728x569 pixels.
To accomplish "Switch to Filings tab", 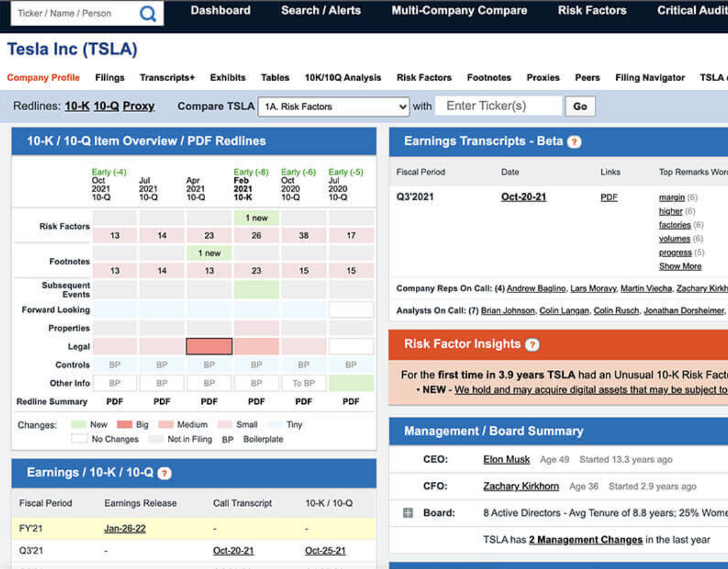I will point(110,77).
